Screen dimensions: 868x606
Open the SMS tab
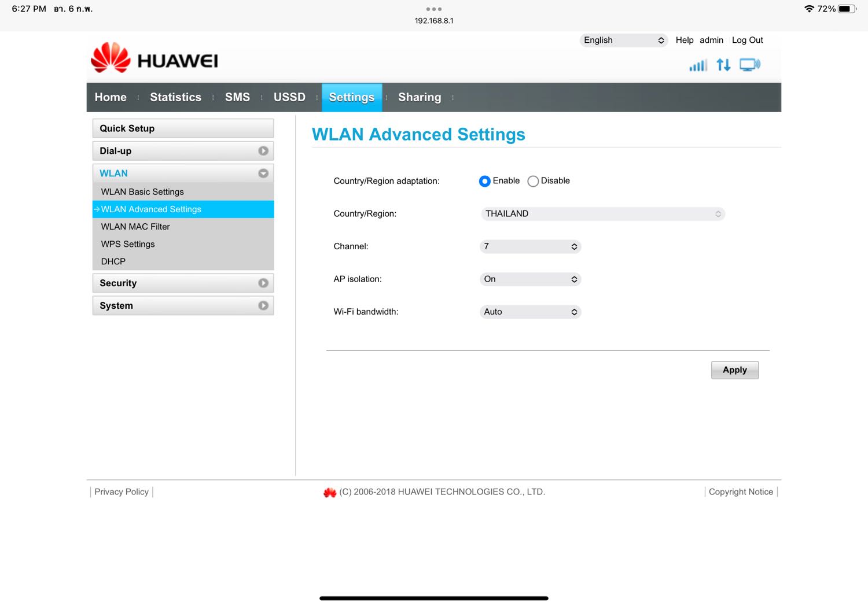(x=237, y=97)
